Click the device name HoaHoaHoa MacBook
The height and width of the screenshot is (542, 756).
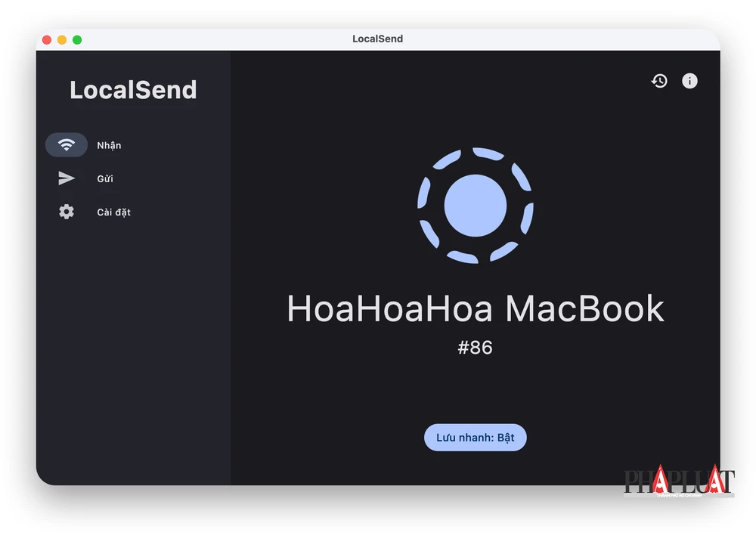pos(475,308)
